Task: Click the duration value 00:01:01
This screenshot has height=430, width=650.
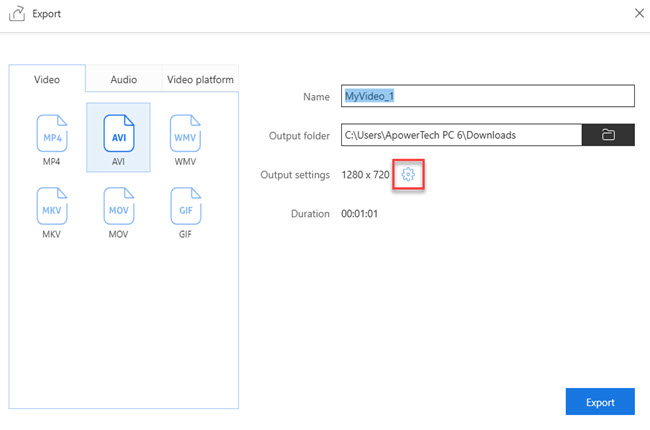Action: click(x=359, y=214)
